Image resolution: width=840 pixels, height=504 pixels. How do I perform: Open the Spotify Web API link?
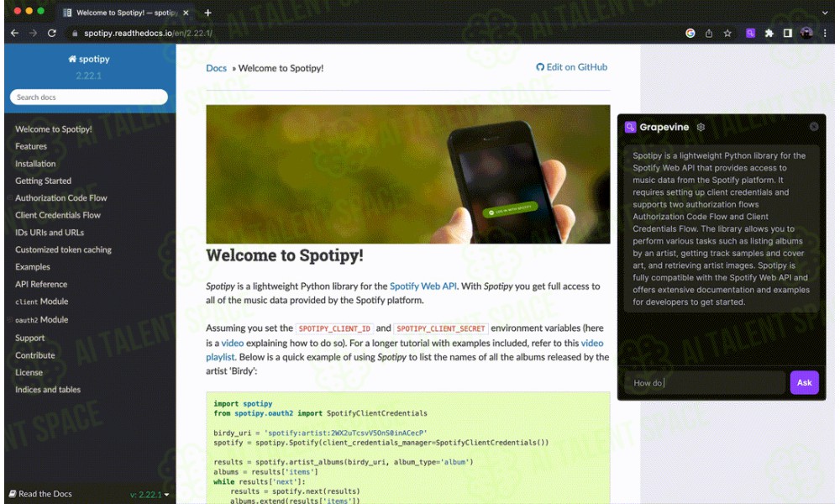(x=423, y=286)
